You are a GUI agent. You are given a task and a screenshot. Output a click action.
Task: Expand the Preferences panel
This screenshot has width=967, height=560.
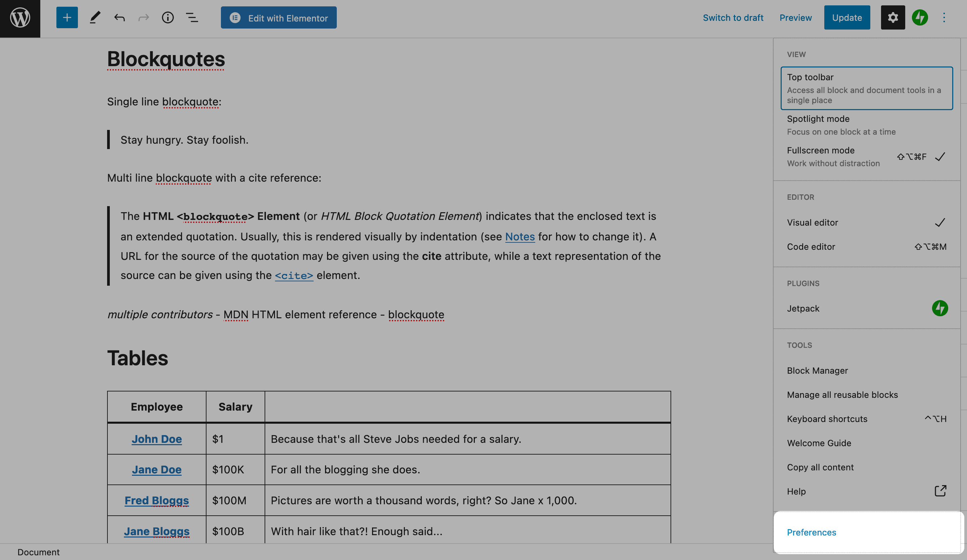811,532
